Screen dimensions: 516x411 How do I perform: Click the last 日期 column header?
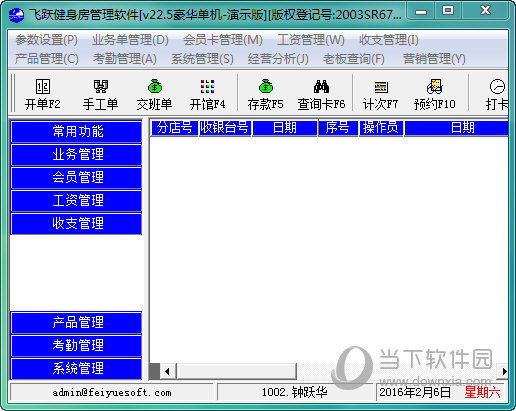point(456,128)
